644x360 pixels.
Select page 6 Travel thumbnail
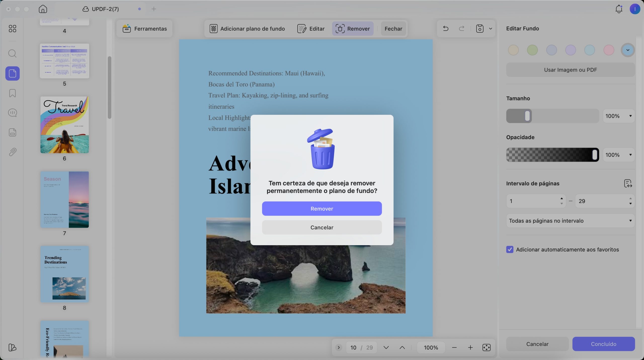coord(64,125)
